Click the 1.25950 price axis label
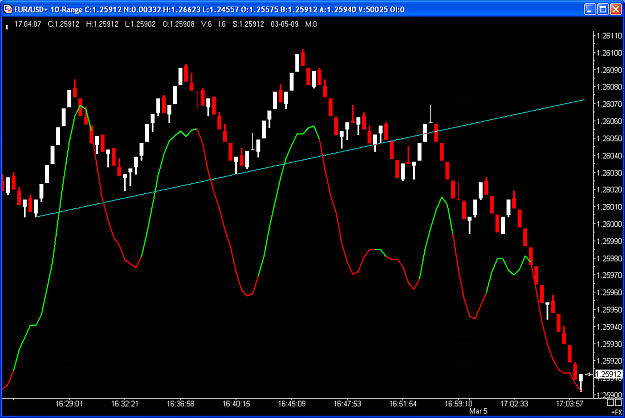Screen dimensions: 625x418 [x=608, y=309]
